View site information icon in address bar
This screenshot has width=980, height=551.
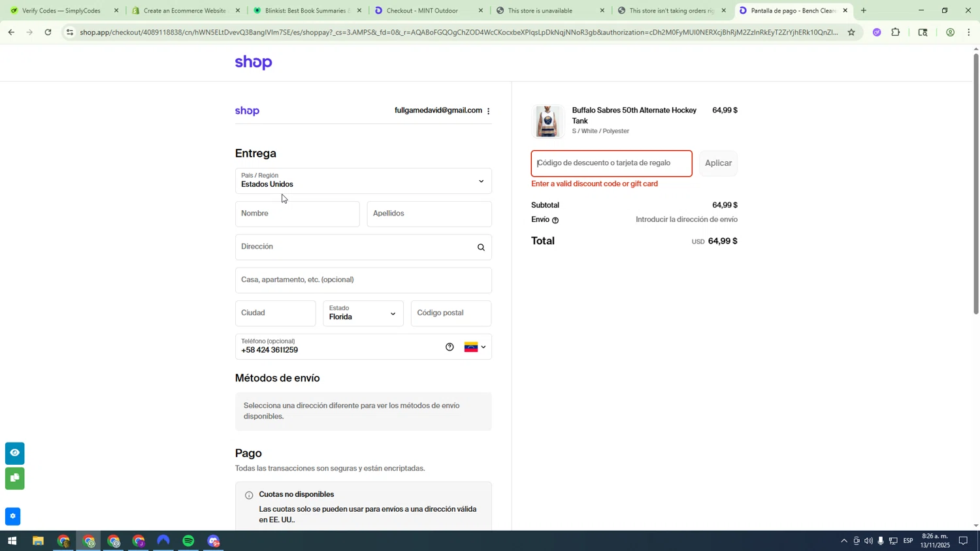70,32
